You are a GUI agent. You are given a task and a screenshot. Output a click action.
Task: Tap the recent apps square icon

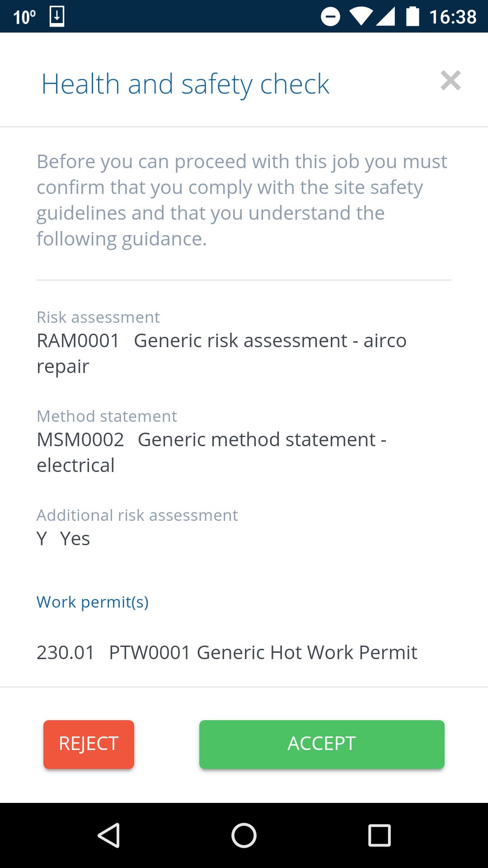tap(380, 835)
